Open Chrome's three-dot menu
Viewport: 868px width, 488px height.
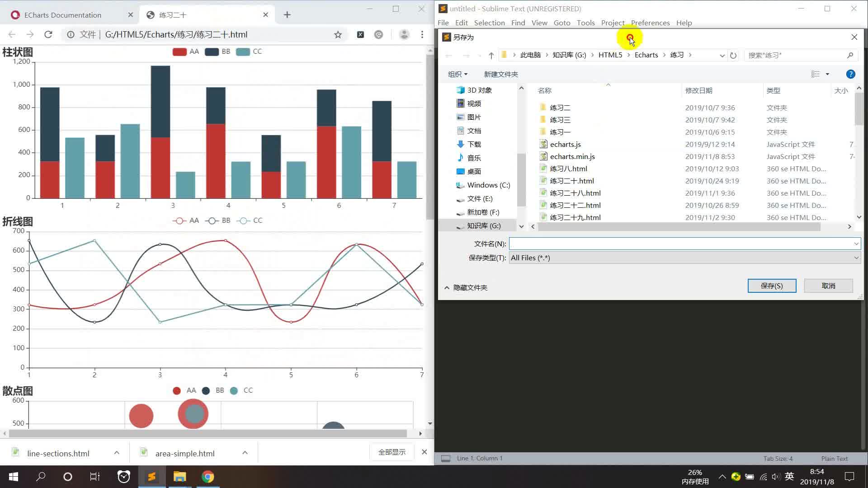click(422, 35)
